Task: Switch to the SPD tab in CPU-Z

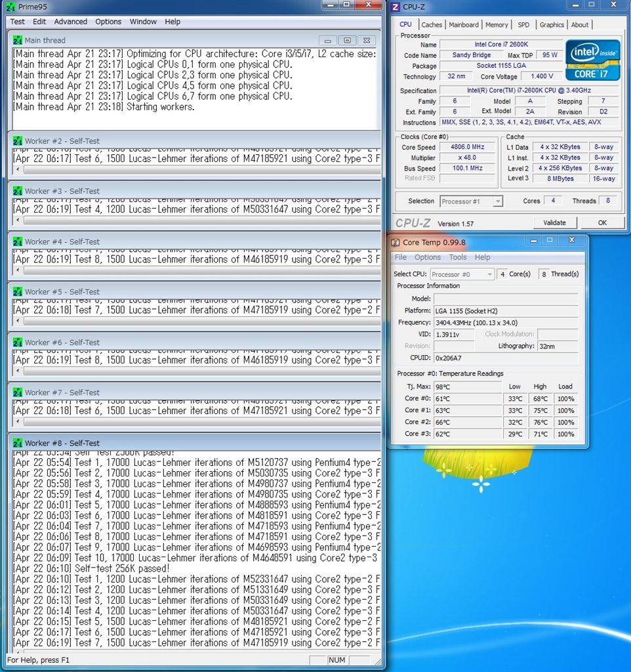Action: (x=523, y=25)
